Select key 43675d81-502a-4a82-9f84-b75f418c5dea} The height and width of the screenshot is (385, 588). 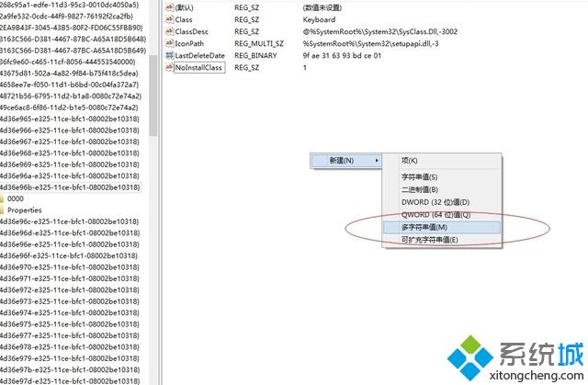[70, 74]
